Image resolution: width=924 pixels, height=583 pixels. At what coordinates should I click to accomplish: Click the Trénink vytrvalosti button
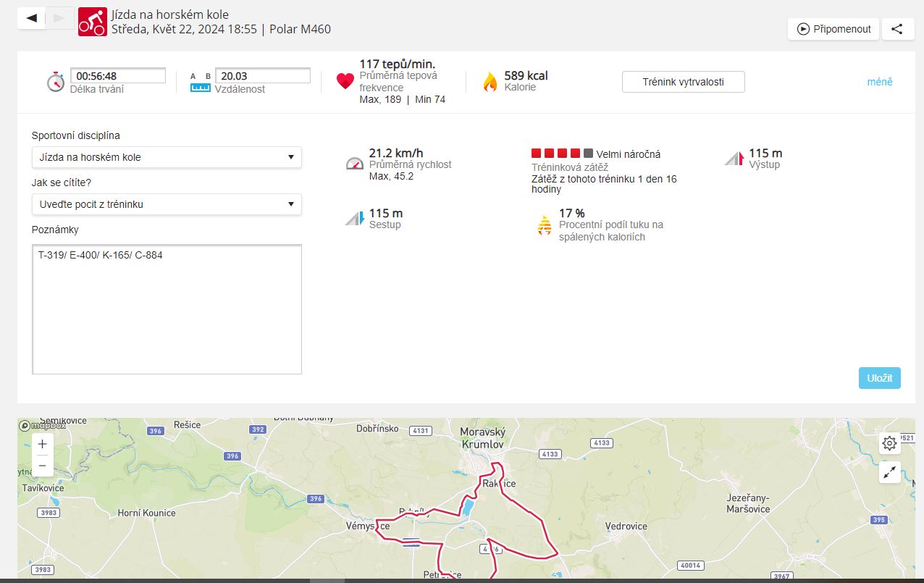[683, 82]
